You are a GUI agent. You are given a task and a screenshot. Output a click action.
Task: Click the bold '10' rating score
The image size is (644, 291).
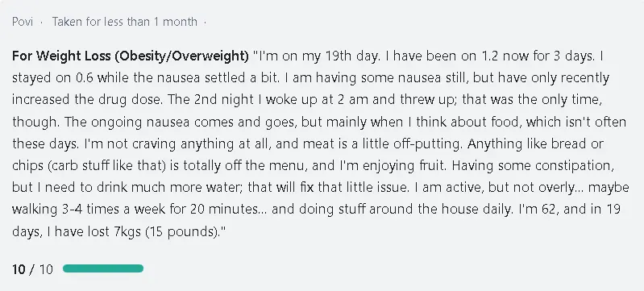[19, 269]
